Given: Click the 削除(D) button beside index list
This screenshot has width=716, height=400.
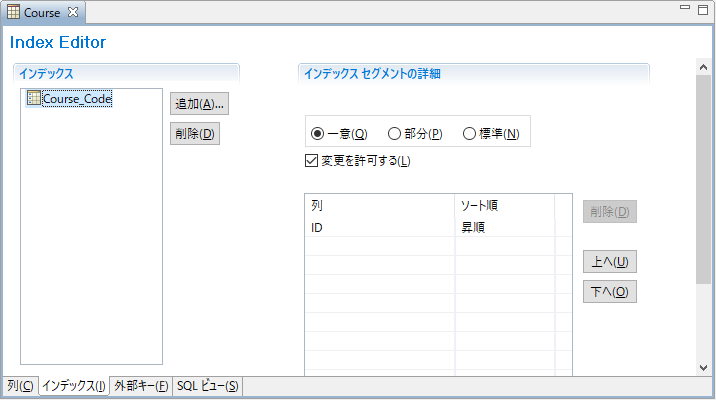Looking at the screenshot, I should point(195,134).
